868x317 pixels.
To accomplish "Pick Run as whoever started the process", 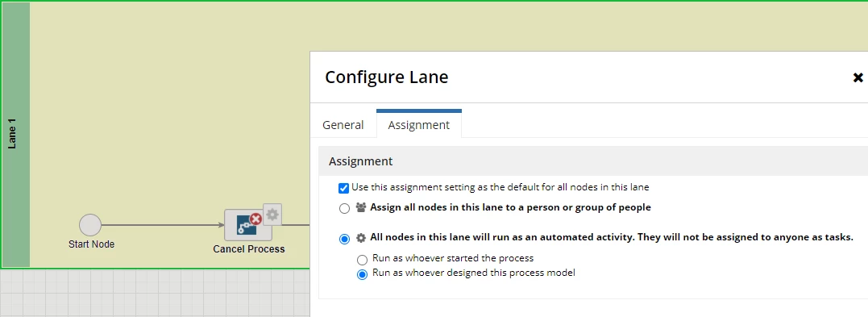I will (362, 260).
